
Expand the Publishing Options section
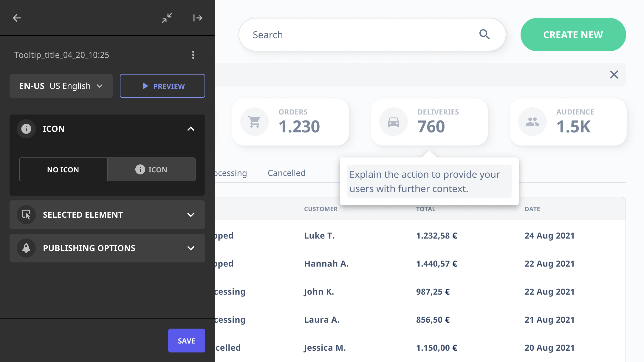click(x=191, y=248)
